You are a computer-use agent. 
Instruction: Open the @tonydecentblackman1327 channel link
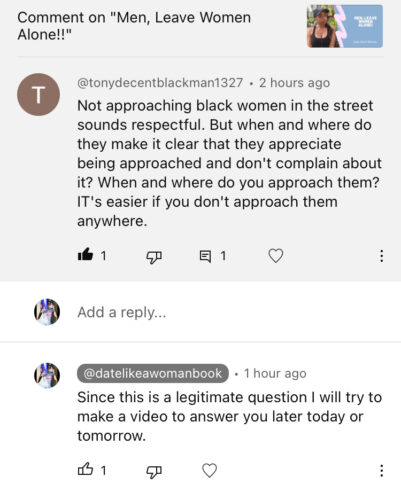pos(160,83)
